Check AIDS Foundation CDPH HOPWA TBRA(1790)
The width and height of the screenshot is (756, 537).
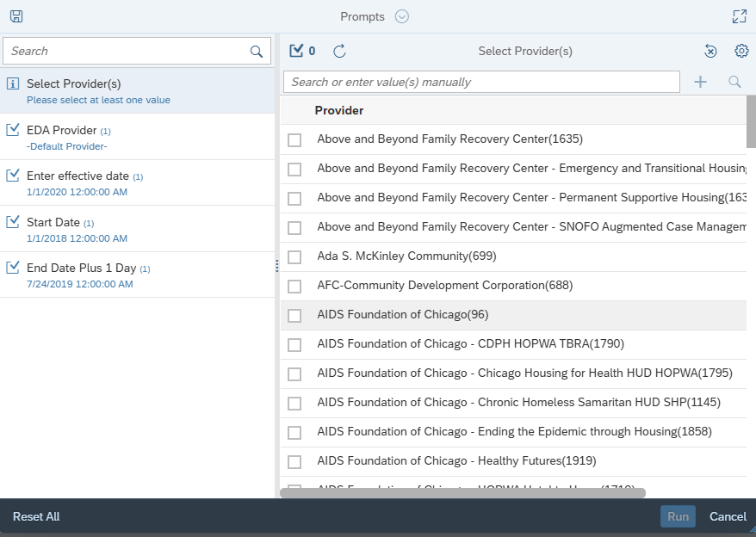point(294,345)
